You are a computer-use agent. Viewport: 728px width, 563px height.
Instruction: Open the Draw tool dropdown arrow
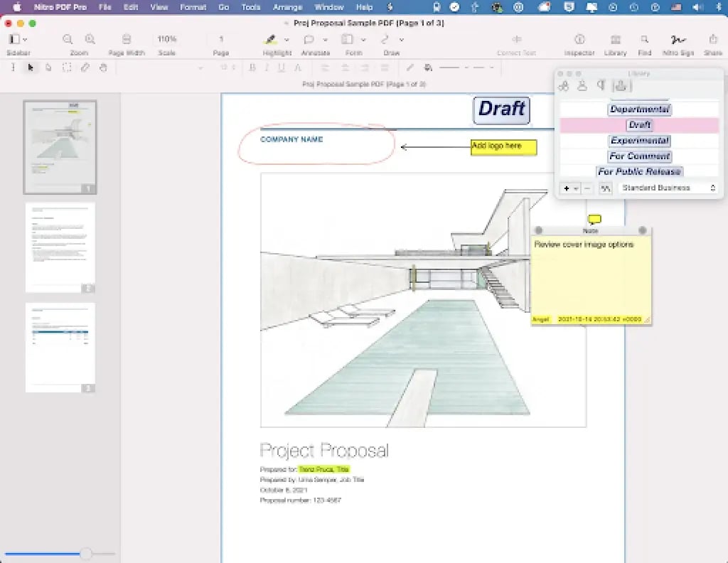(x=401, y=40)
